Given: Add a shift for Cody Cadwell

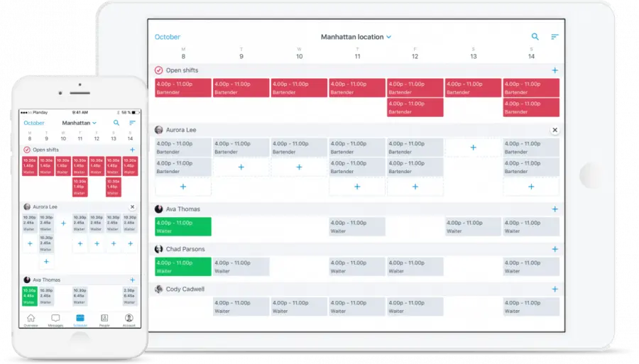Looking at the screenshot, I should click(x=555, y=289).
